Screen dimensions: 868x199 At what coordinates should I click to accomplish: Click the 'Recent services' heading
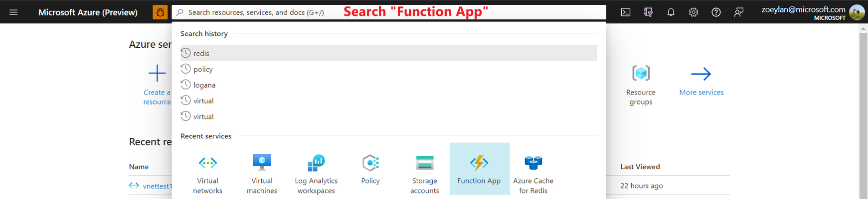point(206,136)
